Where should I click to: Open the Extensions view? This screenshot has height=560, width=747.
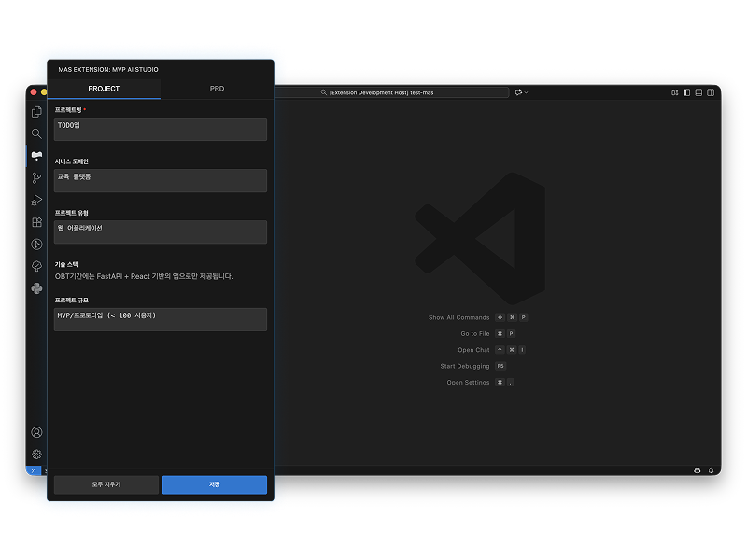click(35, 221)
